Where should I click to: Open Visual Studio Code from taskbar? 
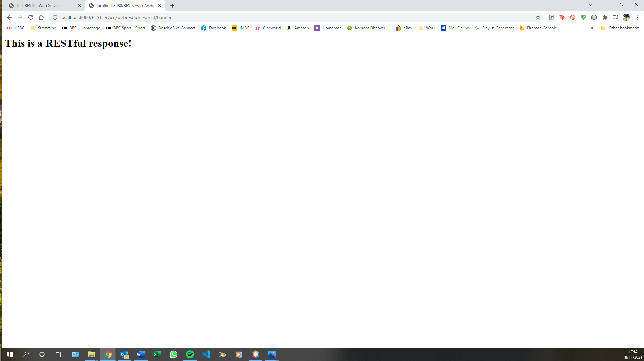pos(206,354)
